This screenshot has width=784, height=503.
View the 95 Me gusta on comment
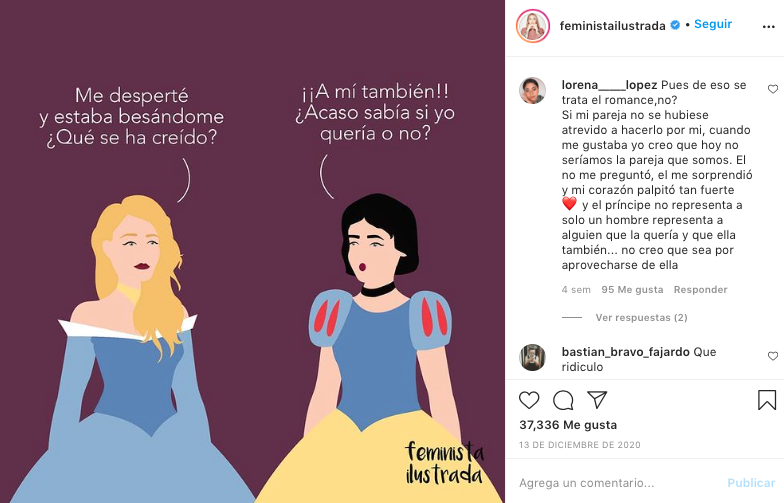632,290
